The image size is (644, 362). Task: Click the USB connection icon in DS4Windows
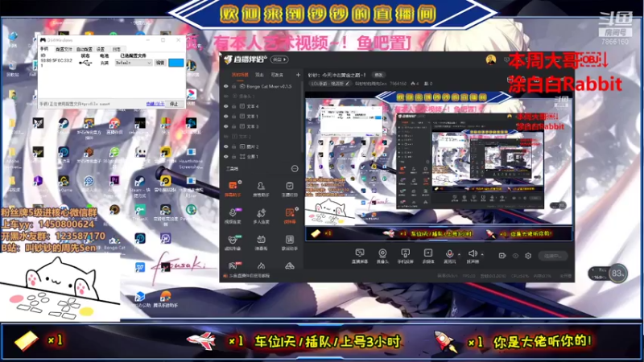click(x=85, y=63)
